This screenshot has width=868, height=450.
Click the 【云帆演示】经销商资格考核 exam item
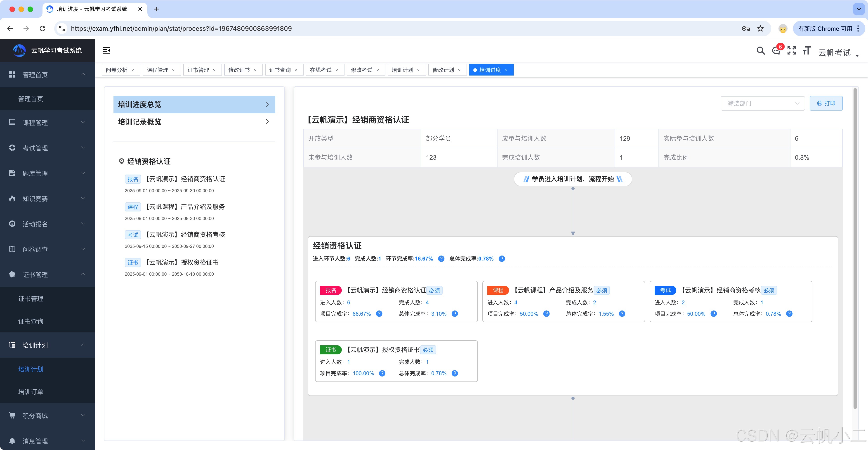pyautogui.click(x=185, y=234)
